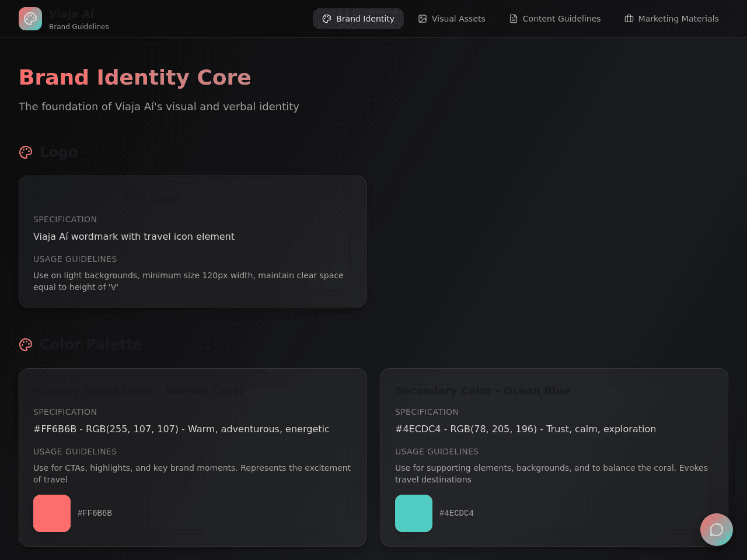The width and height of the screenshot is (747, 560).
Task: Click the palette icon beside the Color Palette heading
Action: point(26,345)
